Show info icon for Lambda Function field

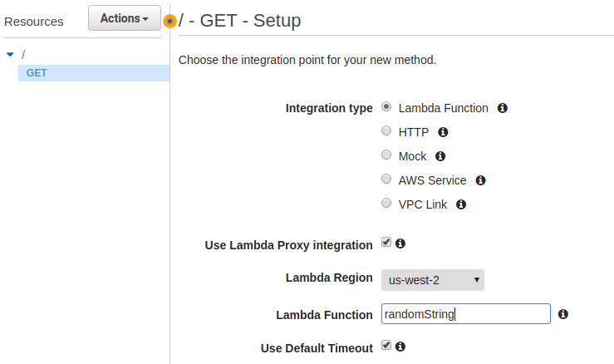(563, 314)
